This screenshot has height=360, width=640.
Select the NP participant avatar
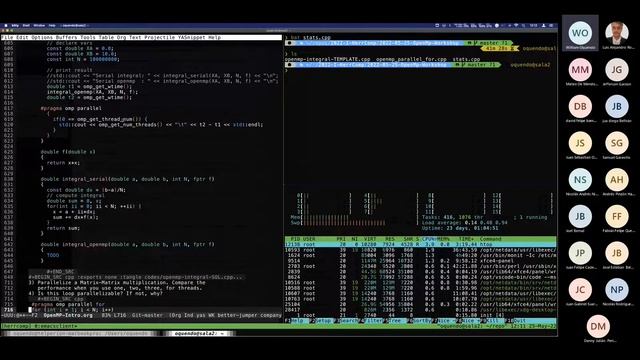tap(616, 289)
